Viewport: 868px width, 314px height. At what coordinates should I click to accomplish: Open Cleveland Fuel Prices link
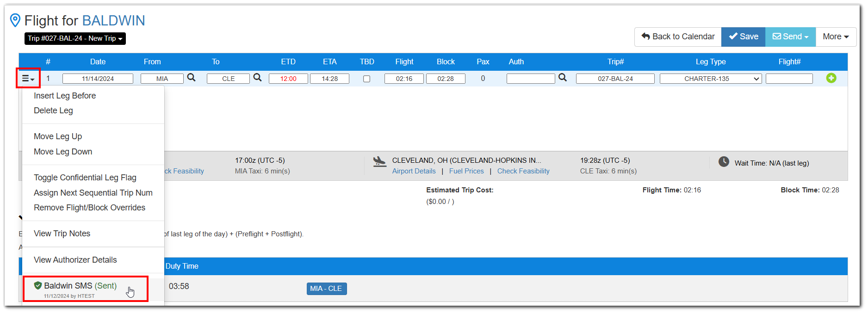pyautogui.click(x=466, y=171)
